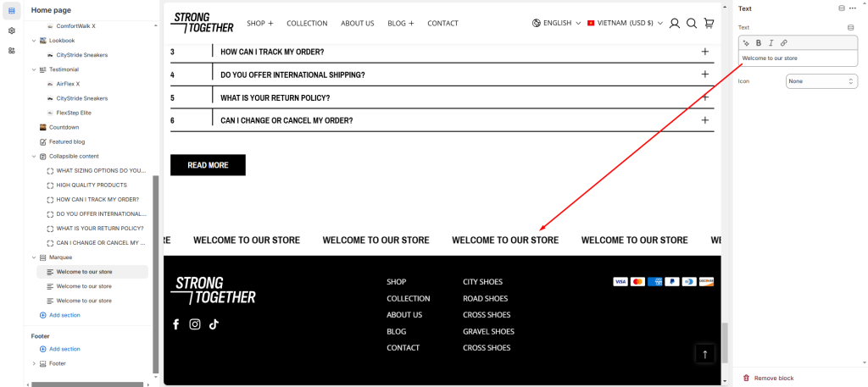Expand the Footer section chevron
The image size is (868, 387).
[34, 363]
